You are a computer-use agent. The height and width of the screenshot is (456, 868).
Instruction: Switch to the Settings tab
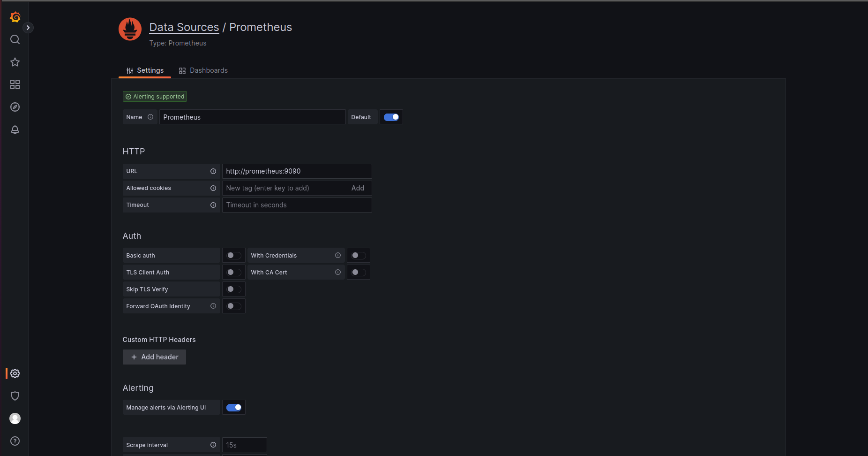click(x=145, y=70)
